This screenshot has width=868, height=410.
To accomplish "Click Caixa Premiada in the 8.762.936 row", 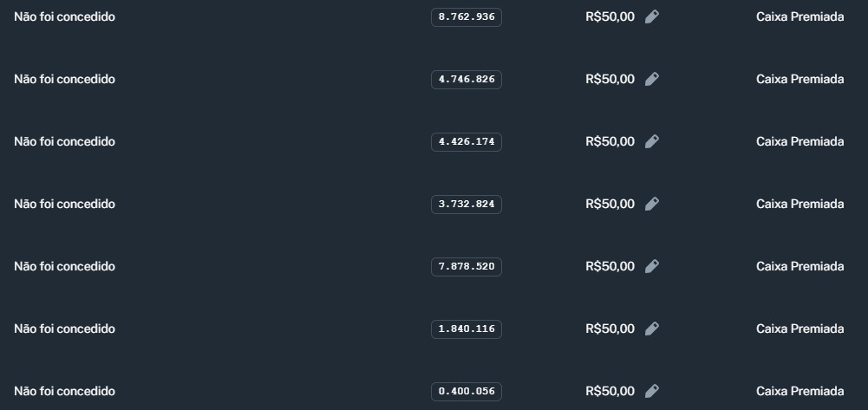I will (x=799, y=16).
